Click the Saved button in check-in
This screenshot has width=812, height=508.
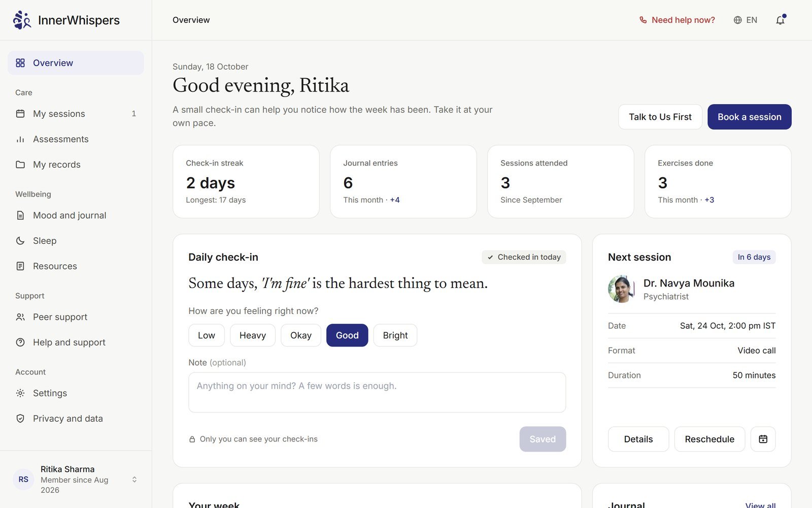coord(543,439)
